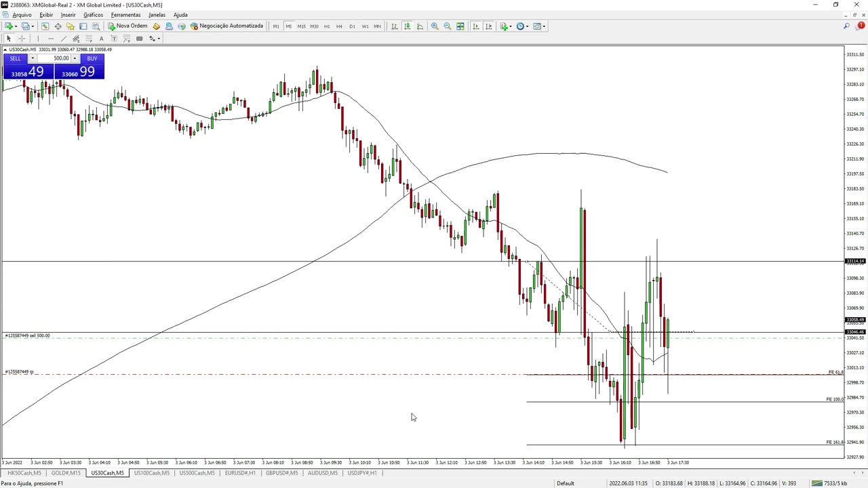The width and height of the screenshot is (868, 488).
Task: Select the Fibonacci expansion tool
Action: [x=127, y=39]
